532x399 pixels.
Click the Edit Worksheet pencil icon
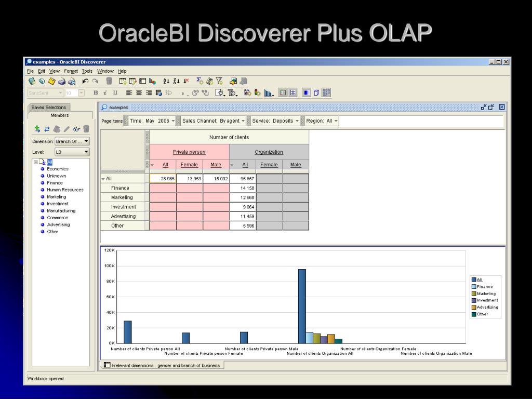point(132,81)
